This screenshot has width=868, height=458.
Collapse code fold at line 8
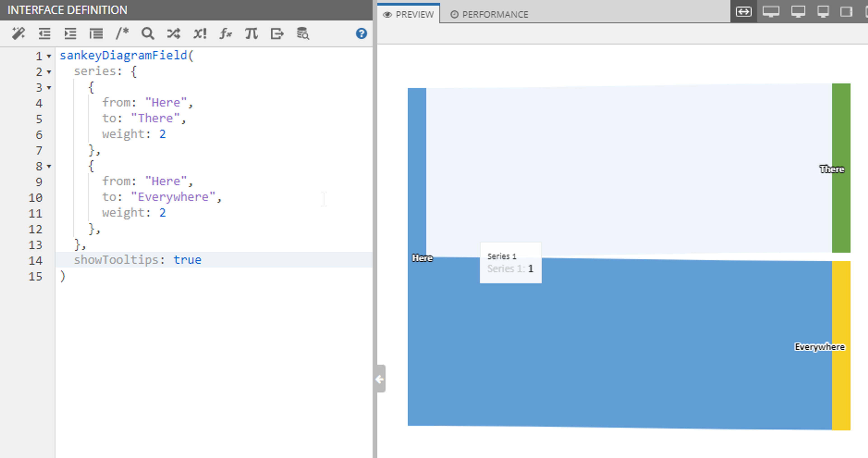coord(49,166)
